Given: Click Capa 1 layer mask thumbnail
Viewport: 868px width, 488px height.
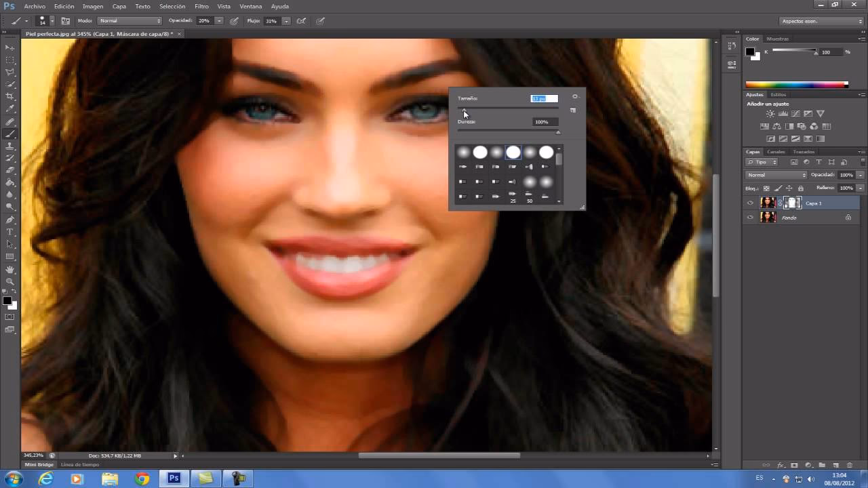Looking at the screenshot, I should (793, 203).
